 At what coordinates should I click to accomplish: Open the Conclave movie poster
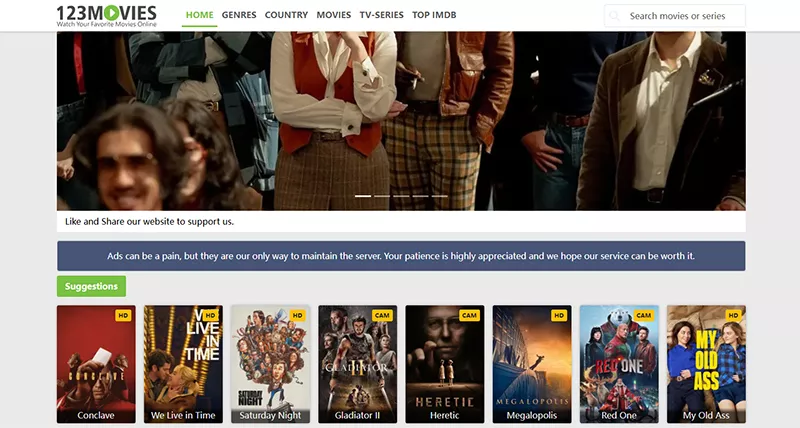[x=96, y=364]
